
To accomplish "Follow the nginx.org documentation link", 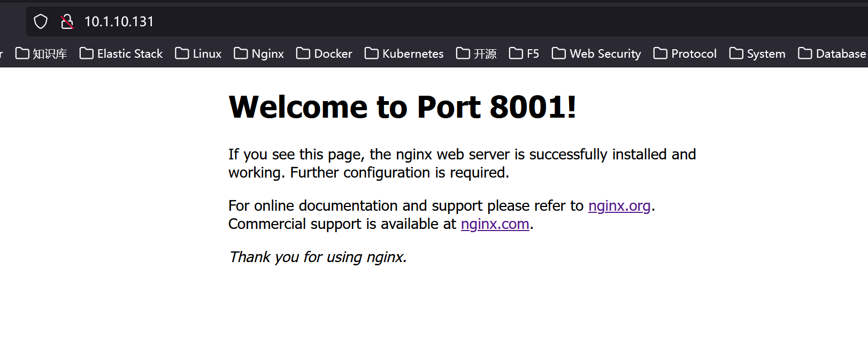I will click(619, 206).
